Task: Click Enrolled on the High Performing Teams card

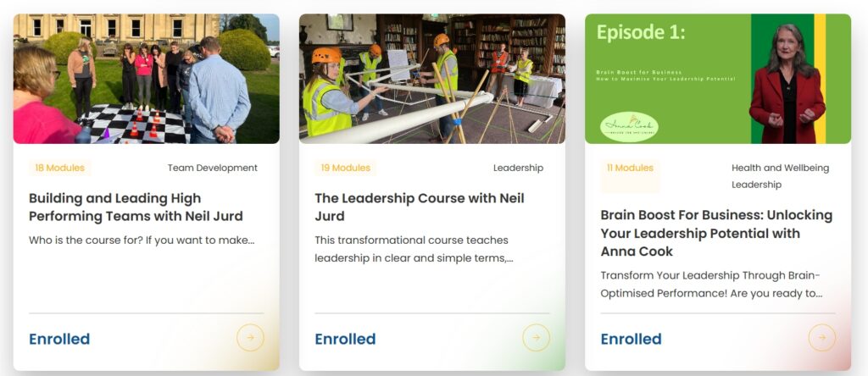Action: pos(59,339)
